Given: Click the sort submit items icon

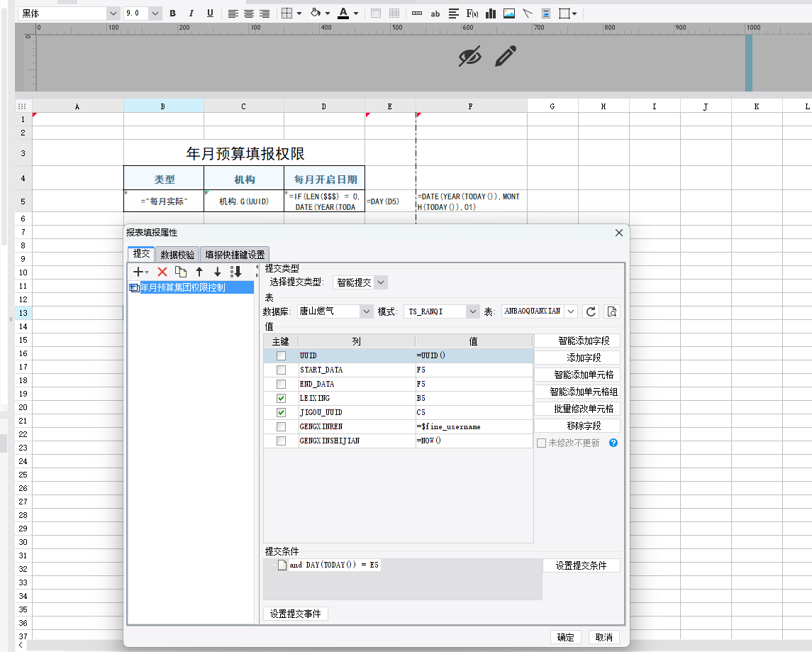Looking at the screenshot, I should [x=236, y=272].
